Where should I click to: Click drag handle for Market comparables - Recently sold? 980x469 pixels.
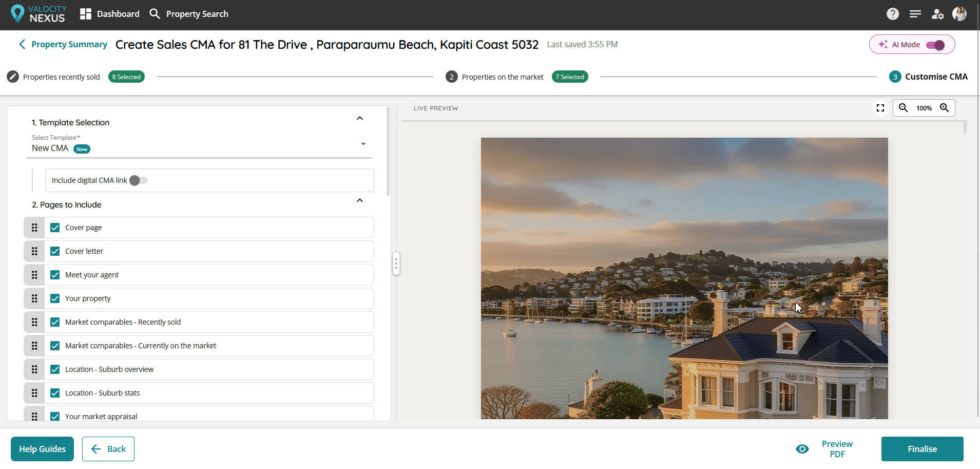[x=34, y=322]
